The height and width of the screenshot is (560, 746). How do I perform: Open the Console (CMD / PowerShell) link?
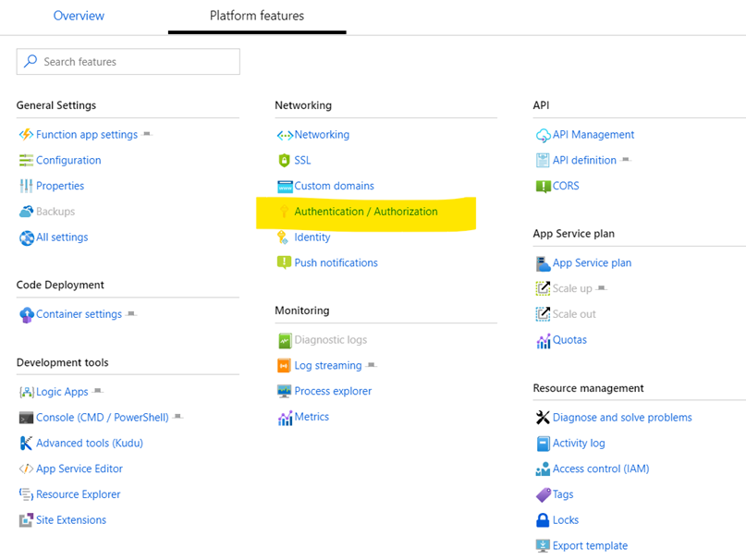point(102,418)
